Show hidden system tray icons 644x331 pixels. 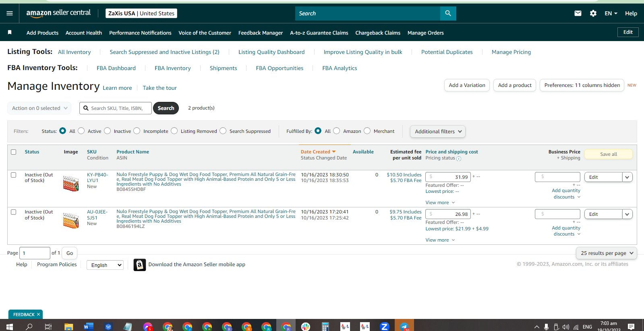pos(536,327)
